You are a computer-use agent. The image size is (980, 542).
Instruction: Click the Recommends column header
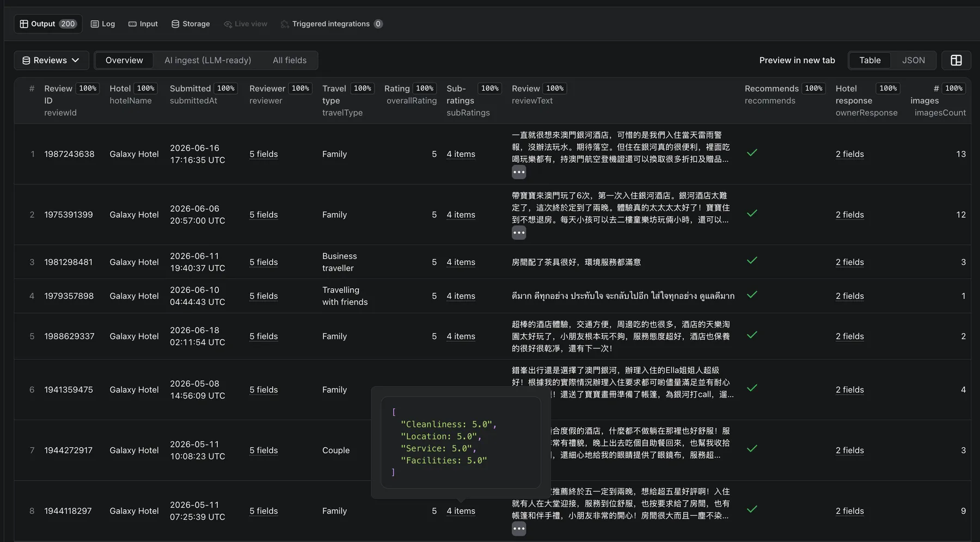(785, 94)
